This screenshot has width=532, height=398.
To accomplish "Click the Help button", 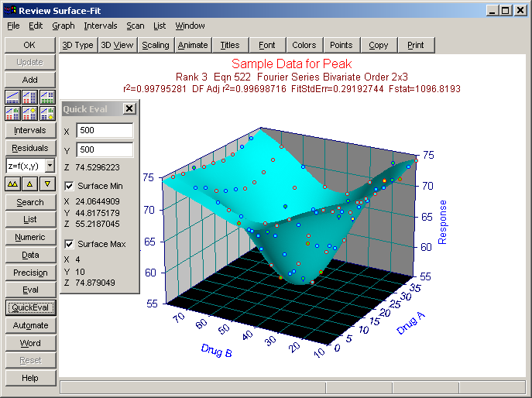I will coord(30,378).
